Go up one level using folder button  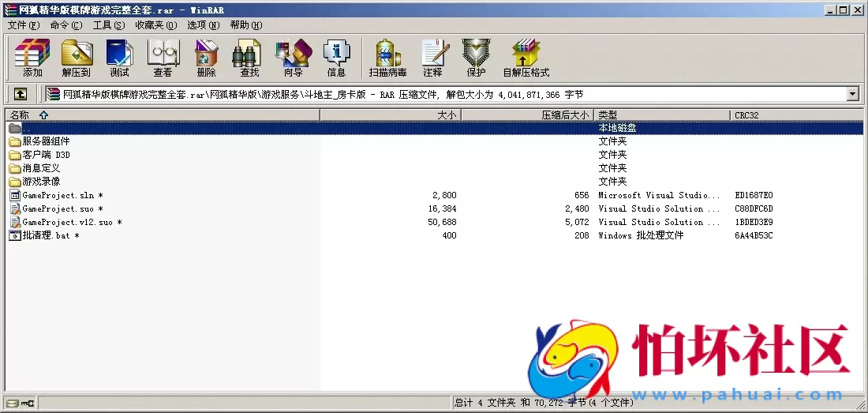click(21, 94)
